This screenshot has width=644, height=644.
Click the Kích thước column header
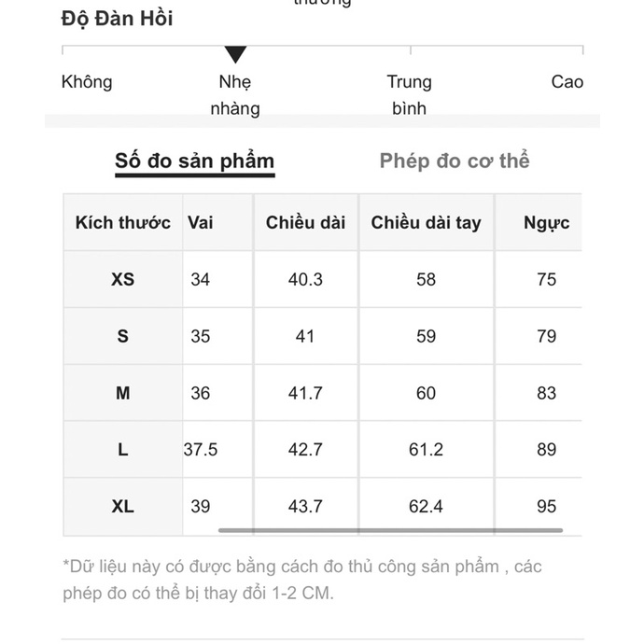pos(123,223)
